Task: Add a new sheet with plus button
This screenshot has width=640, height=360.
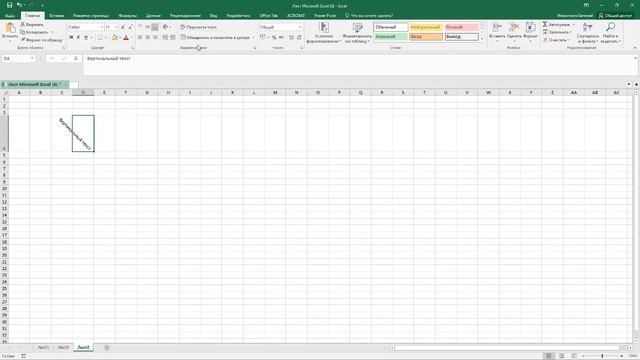Action: [107, 348]
